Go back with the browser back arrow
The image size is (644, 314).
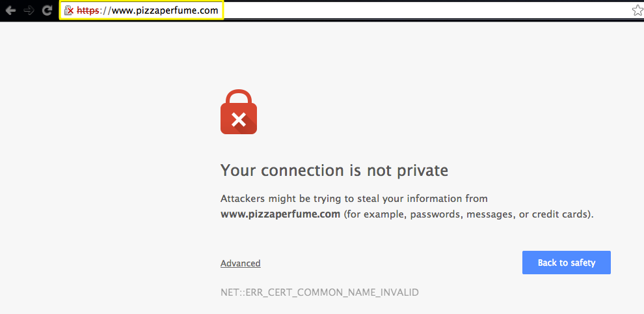click(x=10, y=10)
